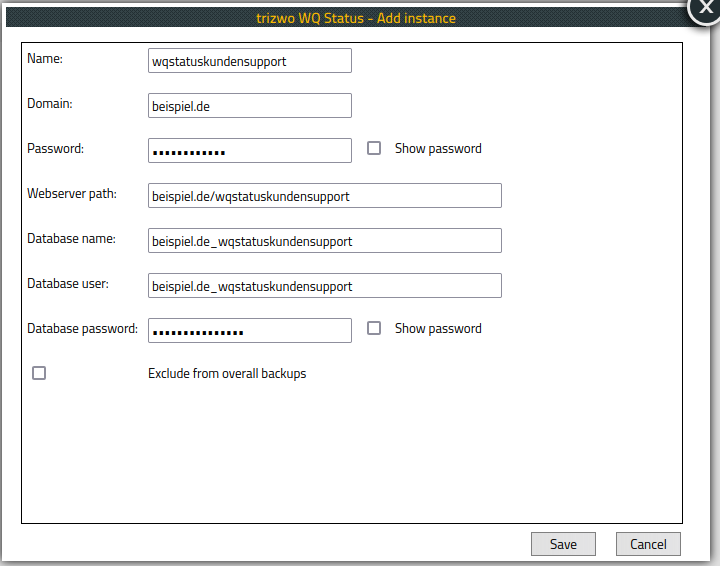720x566 pixels.
Task: Focus the Database user text box
Action: click(324, 286)
